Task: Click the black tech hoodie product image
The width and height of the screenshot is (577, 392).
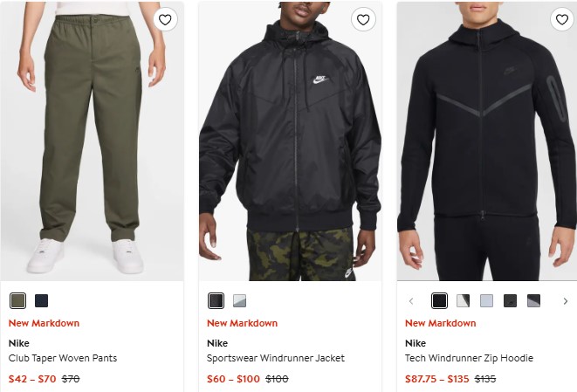Action: (487, 148)
